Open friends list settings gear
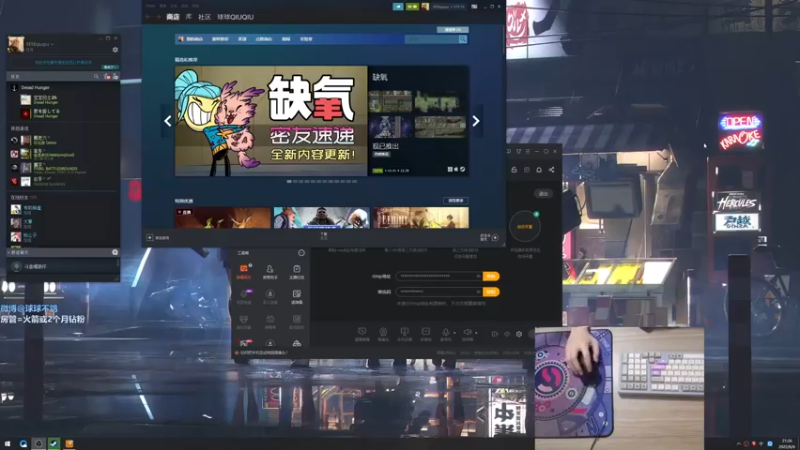The width and height of the screenshot is (800, 450). tap(115, 50)
